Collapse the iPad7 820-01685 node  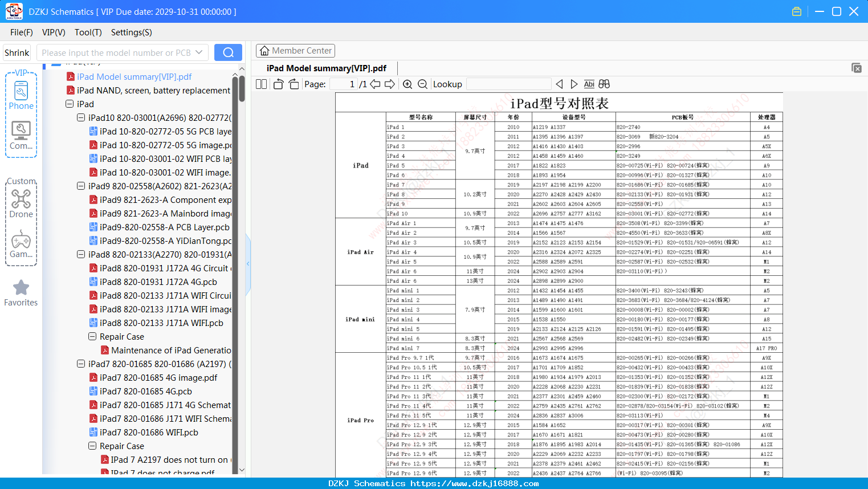(81, 364)
